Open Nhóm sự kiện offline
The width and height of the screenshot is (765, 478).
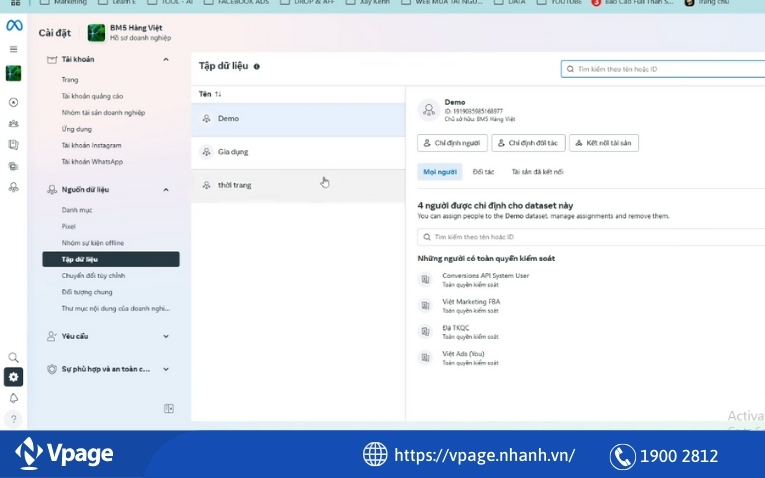coord(93,243)
